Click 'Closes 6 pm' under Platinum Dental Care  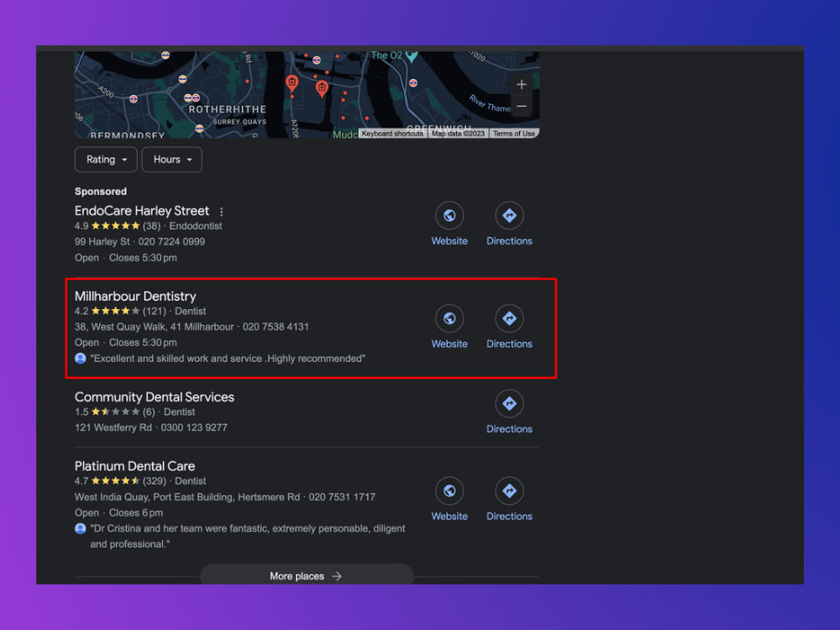136,513
